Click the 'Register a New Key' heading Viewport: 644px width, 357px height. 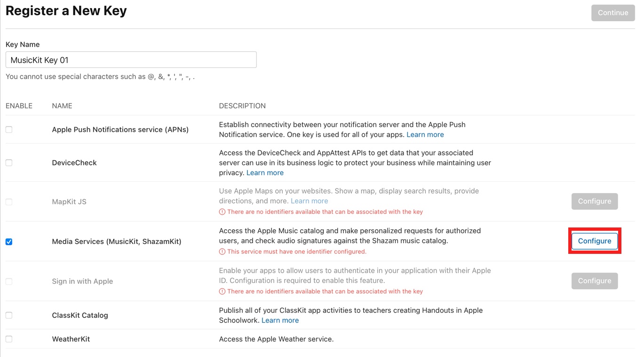66,11
